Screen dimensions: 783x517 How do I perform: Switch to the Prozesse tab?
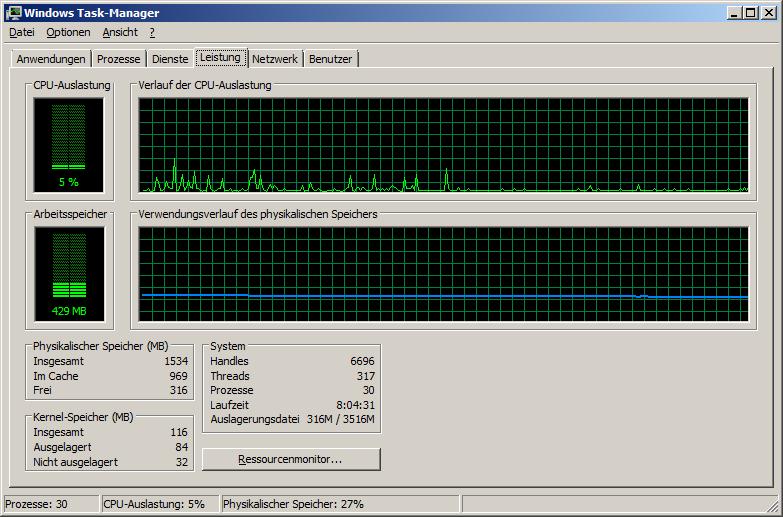click(118, 59)
